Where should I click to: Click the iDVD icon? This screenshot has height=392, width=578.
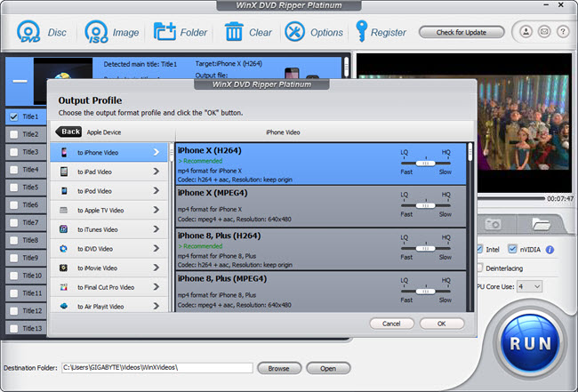pyautogui.click(x=63, y=249)
